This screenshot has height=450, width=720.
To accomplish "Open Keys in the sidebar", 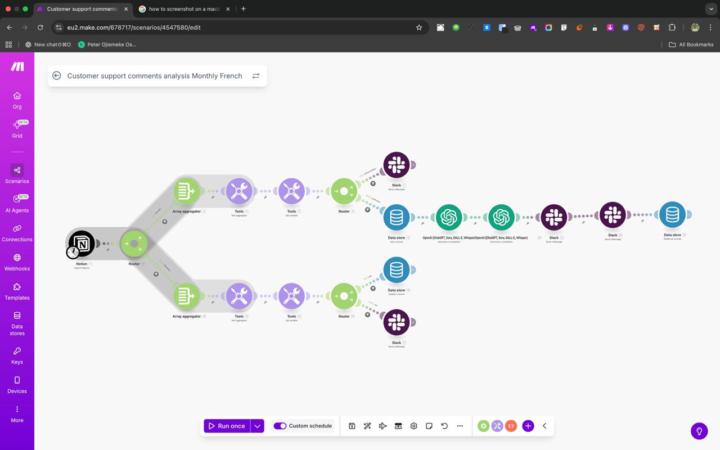I will click(17, 355).
